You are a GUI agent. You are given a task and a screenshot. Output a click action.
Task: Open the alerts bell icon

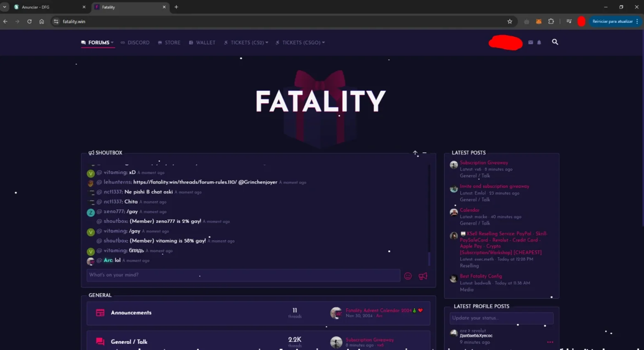coord(539,42)
